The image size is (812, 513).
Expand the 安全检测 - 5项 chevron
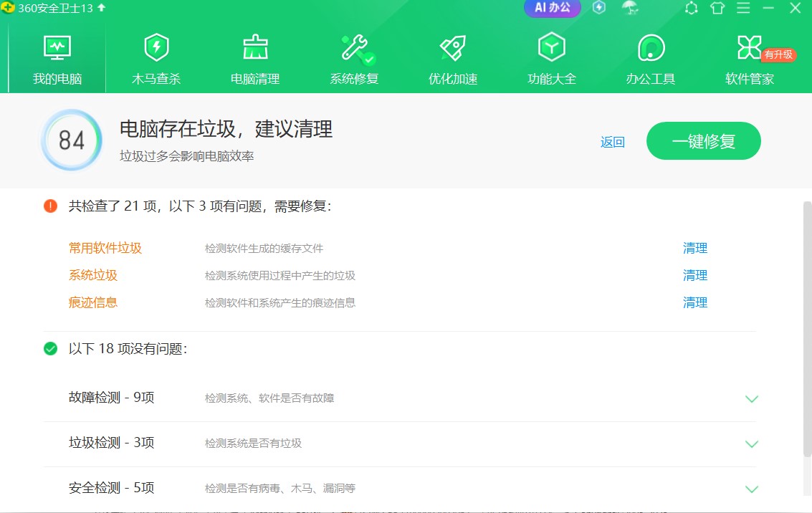click(x=751, y=489)
